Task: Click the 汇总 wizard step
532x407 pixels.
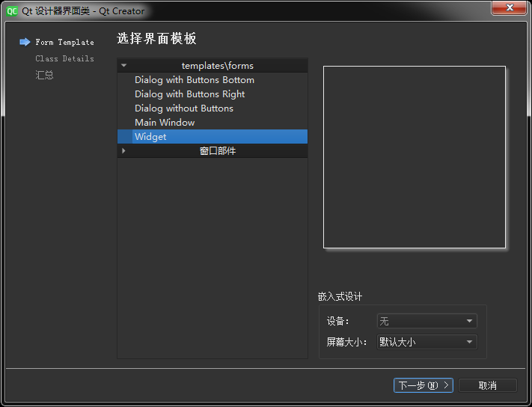Action: pos(44,75)
